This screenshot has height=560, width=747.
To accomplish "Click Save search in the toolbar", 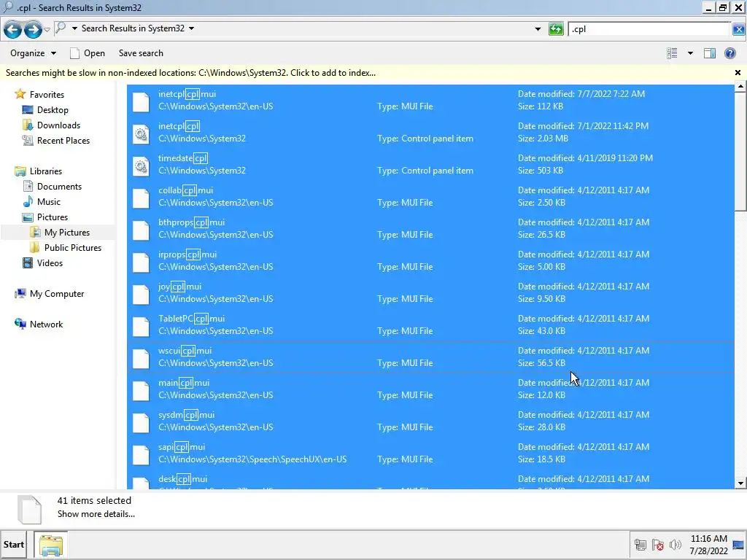I will point(141,53).
